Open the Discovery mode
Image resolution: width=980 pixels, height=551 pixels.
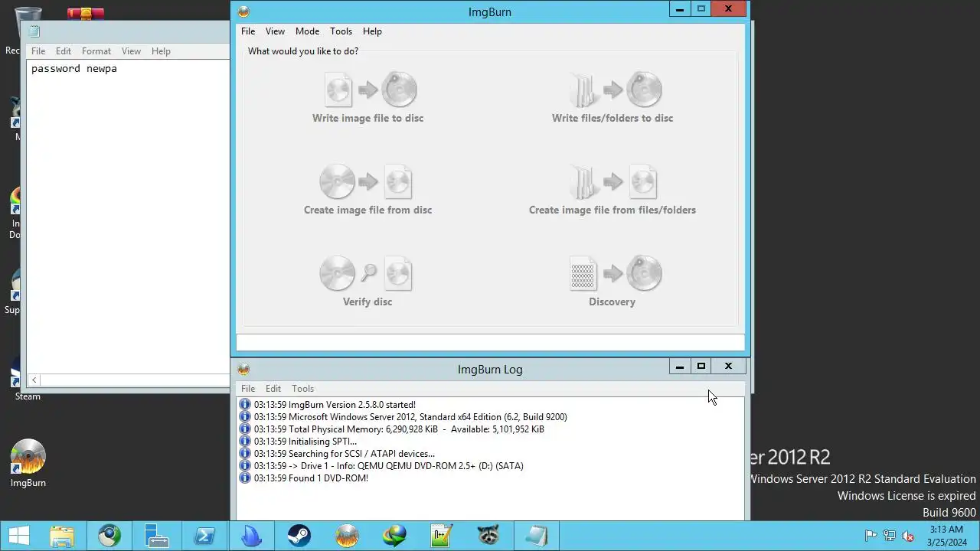click(612, 281)
